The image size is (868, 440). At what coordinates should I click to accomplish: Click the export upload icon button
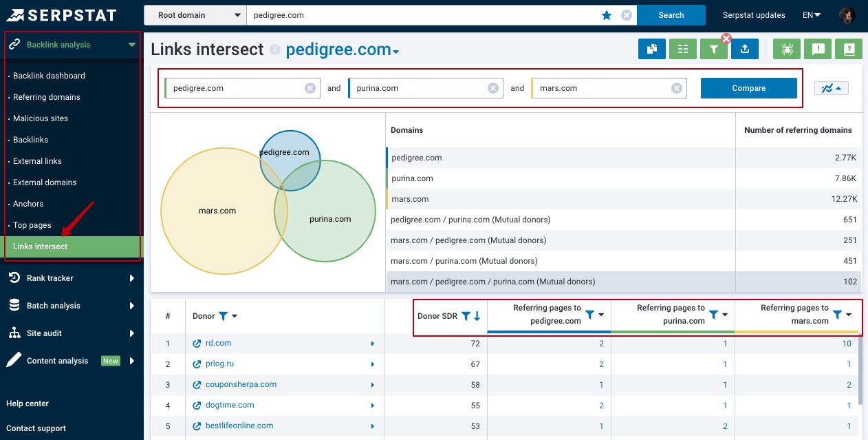click(x=745, y=49)
